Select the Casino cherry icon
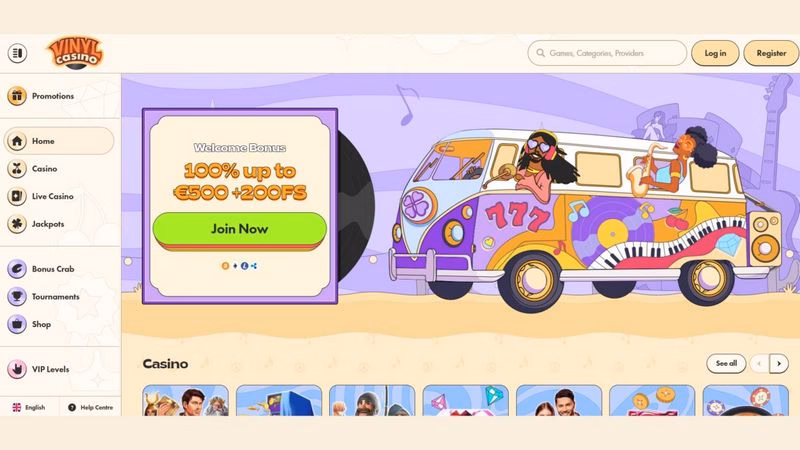The image size is (800, 450). [x=17, y=169]
